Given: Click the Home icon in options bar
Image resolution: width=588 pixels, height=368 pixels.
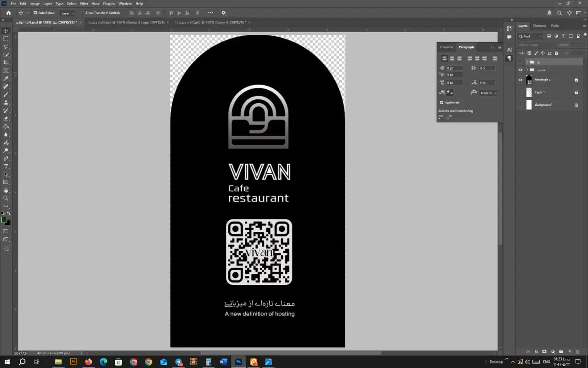Looking at the screenshot, I should [8, 13].
